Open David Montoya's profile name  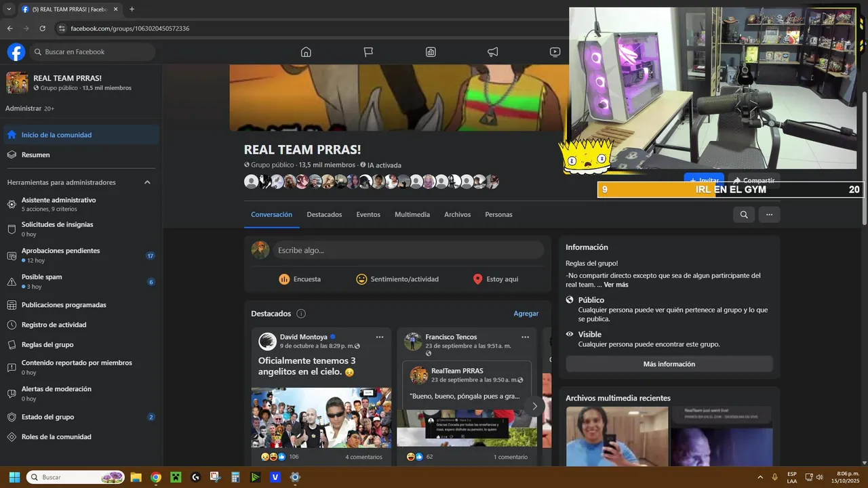303,337
